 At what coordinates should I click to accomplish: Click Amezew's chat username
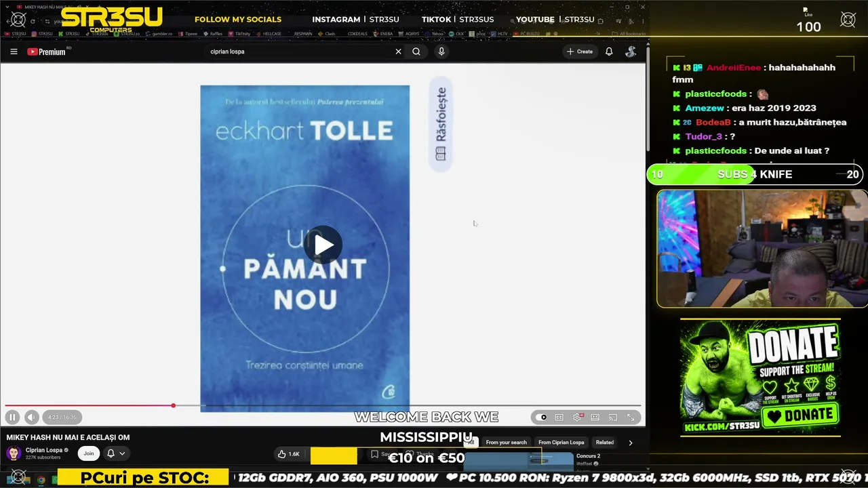click(705, 108)
